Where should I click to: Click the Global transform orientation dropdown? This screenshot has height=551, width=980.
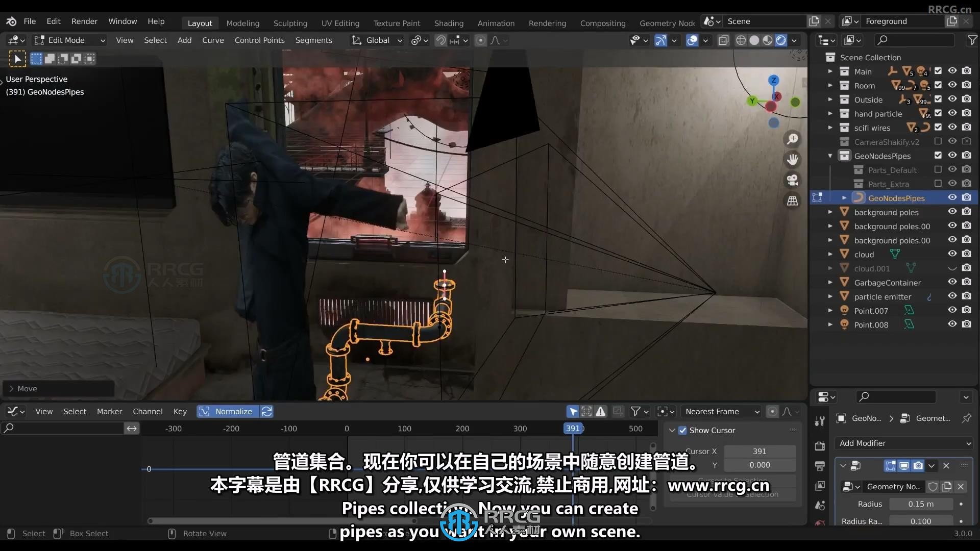(378, 40)
